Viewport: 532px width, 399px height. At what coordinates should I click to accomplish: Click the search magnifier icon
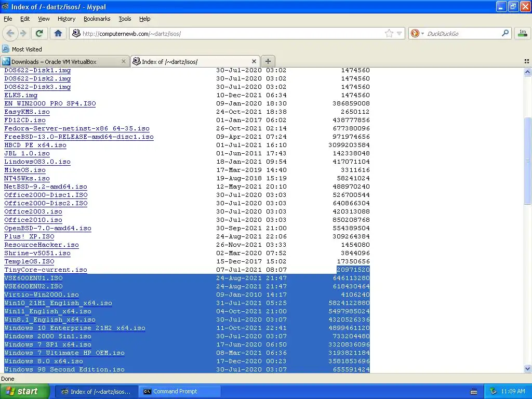click(505, 33)
